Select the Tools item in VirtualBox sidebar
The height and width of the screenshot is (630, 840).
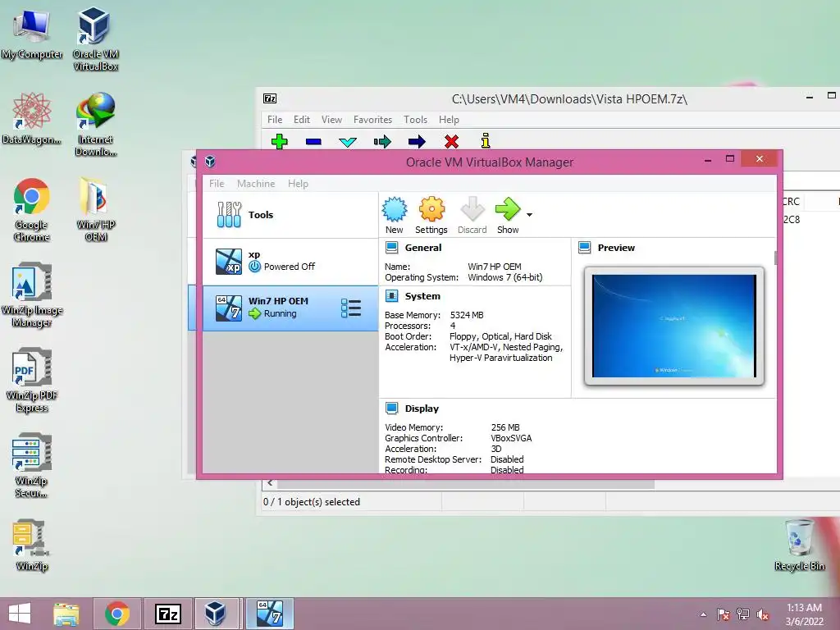290,215
